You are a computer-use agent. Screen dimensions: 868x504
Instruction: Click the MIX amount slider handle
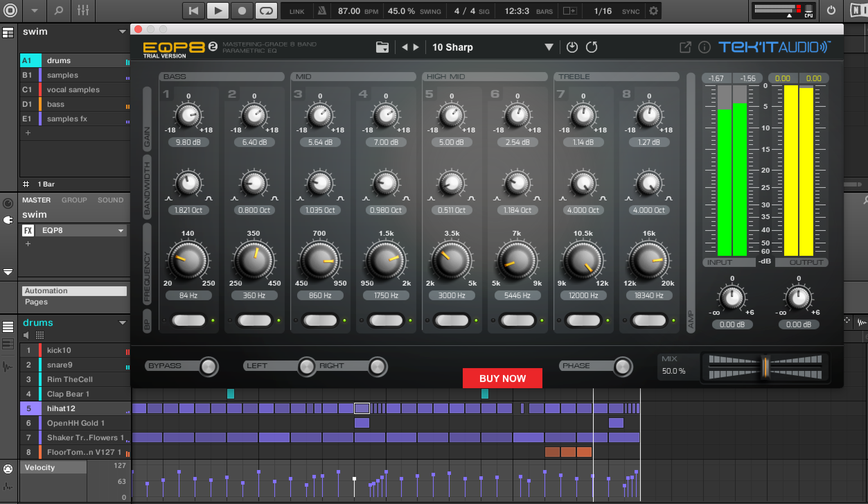coord(765,367)
